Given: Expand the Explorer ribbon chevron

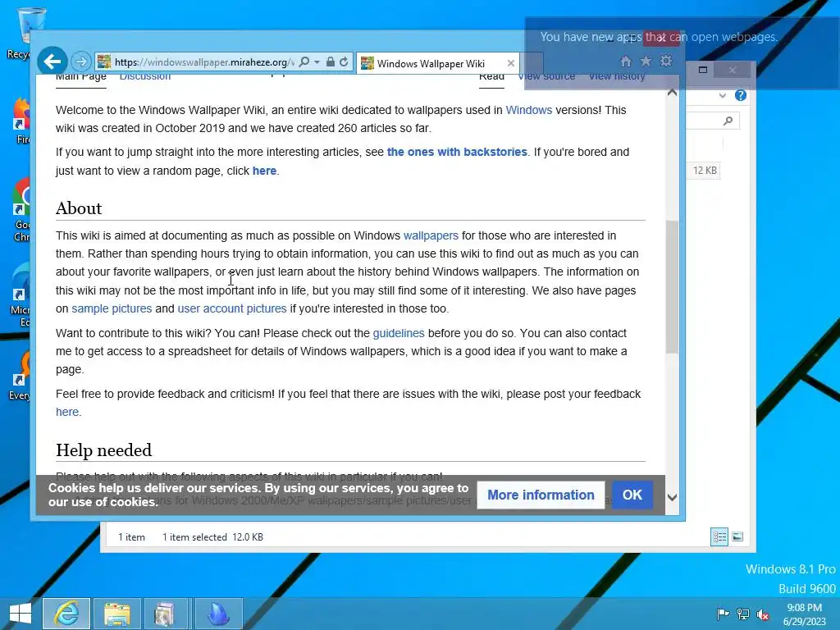Looking at the screenshot, I should (x=723, y=96).
